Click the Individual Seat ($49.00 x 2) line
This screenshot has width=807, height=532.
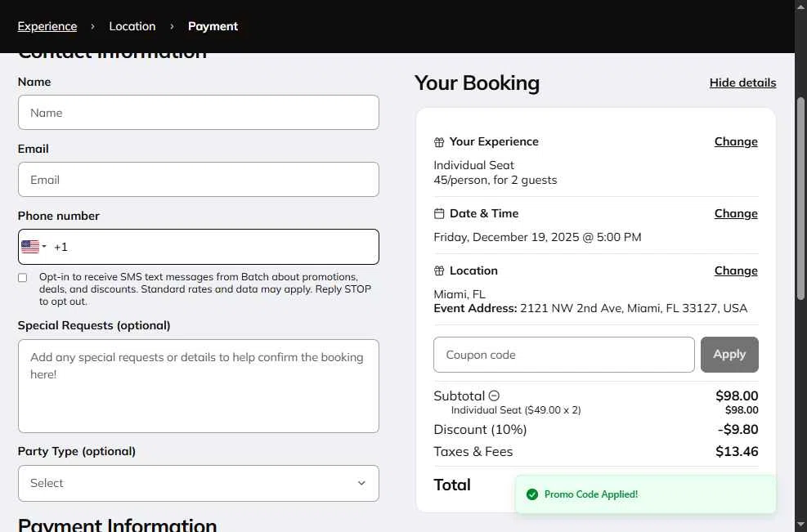click(x=516, y=410)
